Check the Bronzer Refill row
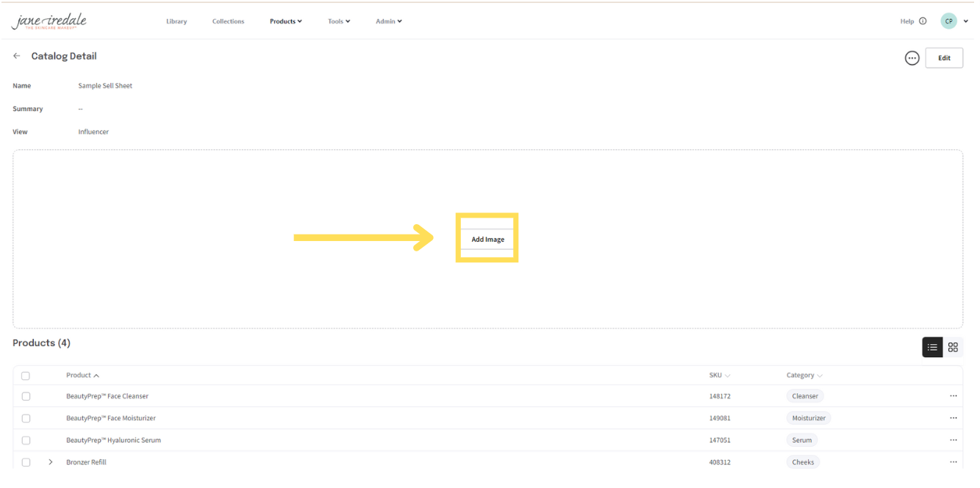Screen dimensions: 980x488 click(x=26, y=462)
